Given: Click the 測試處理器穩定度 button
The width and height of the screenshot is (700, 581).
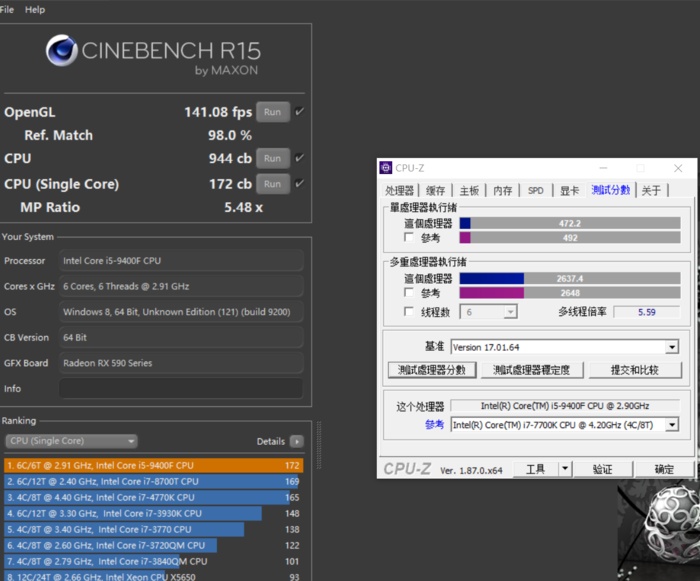Looking at the screenshot, I should [x=532, y=370].
